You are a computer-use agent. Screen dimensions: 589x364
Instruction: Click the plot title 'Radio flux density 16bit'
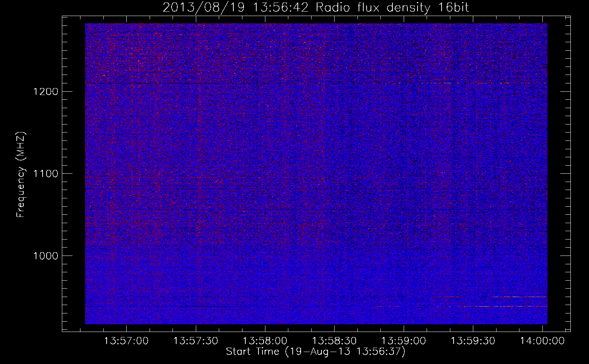pyautogui.click(x=392, y=7)
